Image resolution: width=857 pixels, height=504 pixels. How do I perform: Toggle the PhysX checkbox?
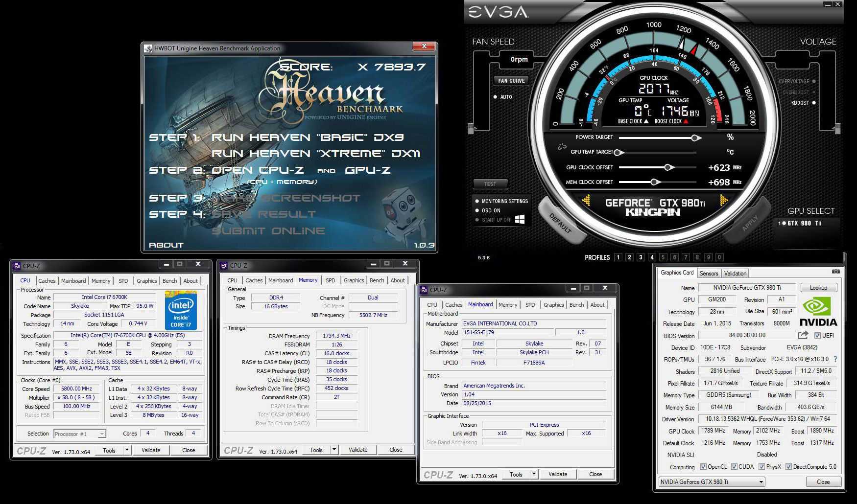(762, 467)
